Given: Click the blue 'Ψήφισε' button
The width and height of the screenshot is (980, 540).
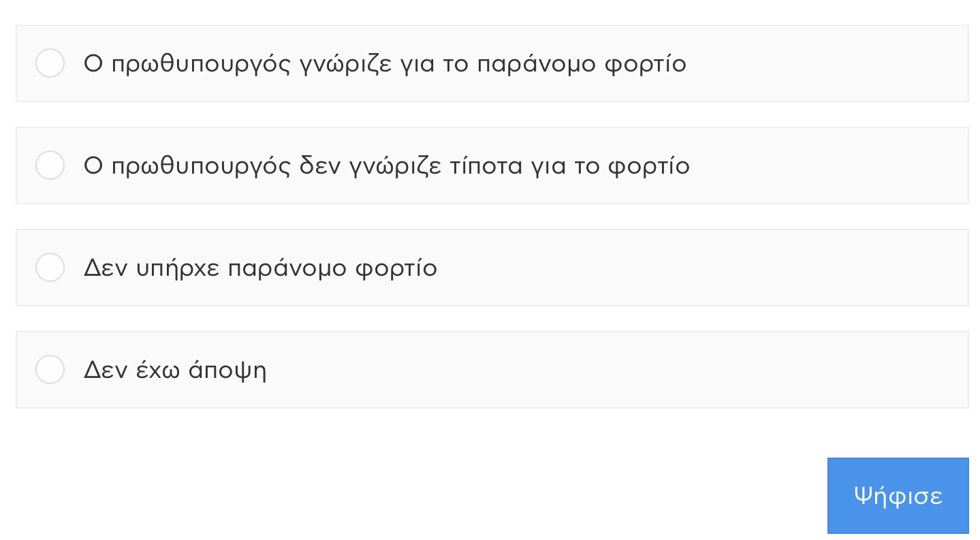Looking at the screenshot, I should tap(898, 496).
